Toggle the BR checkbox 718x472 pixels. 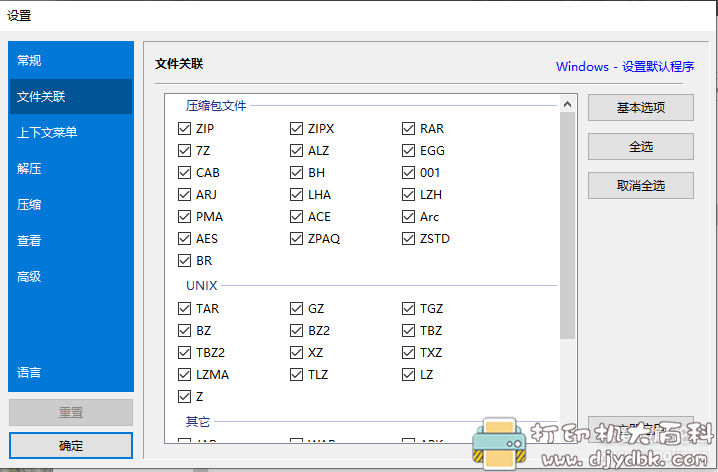184,260
